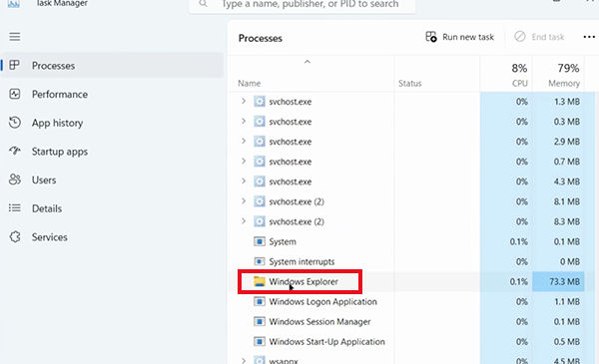Click gear icon of svchost.exe (2) with 8.1 MB

point(260,201)
